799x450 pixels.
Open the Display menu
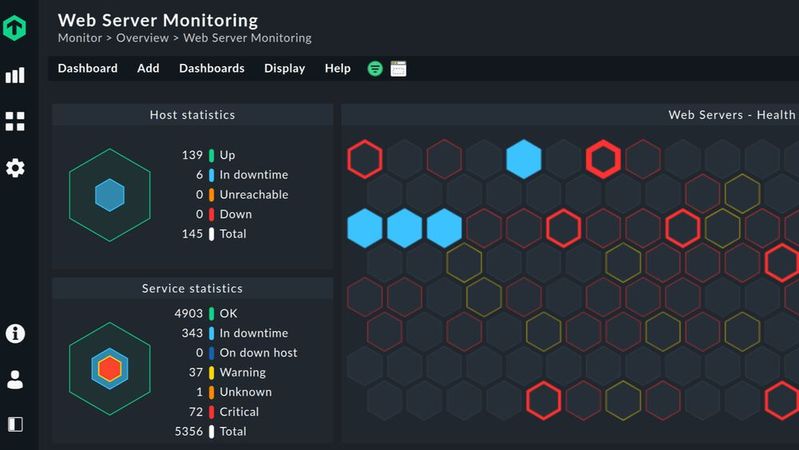pos(284,68)
